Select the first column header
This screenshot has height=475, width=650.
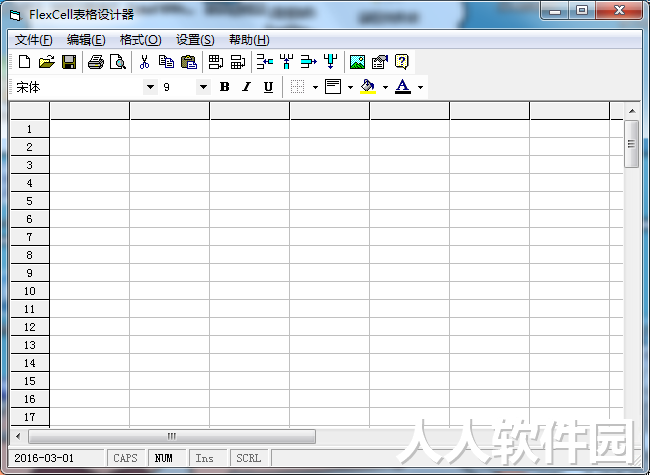click(90, 111)
